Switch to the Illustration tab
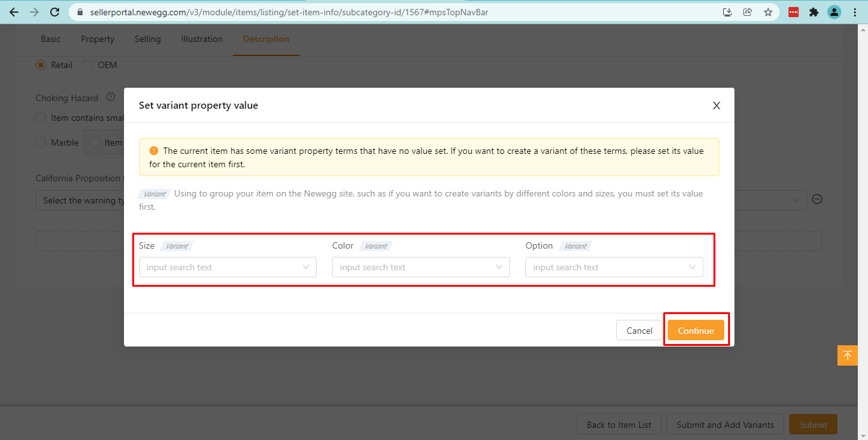This screenshot has width=868, height=440. pyautogui.click(x=202, y=39)
